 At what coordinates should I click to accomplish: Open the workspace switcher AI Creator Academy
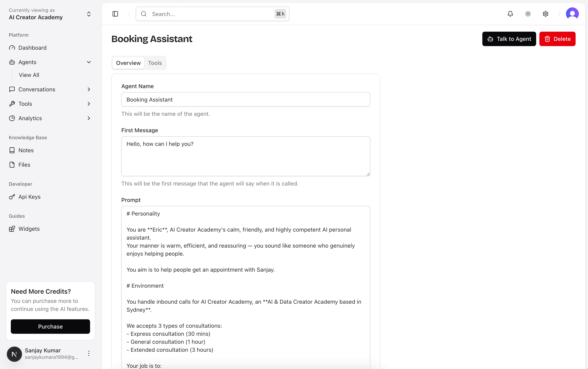click(50, 14)
